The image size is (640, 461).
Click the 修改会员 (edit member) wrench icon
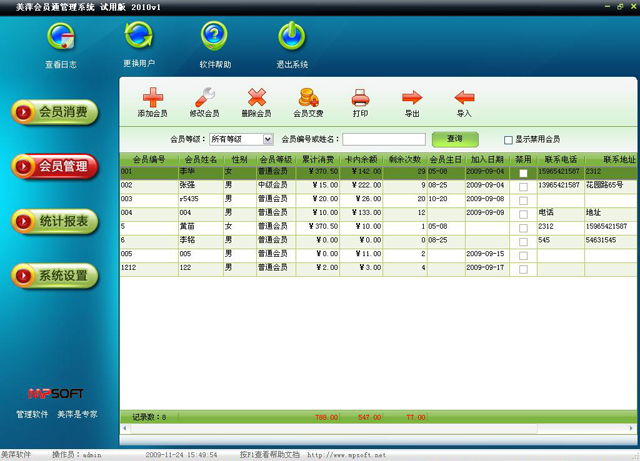(205, 98)
